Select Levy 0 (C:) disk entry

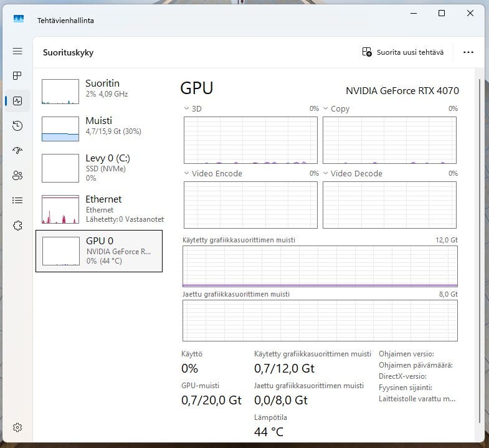coord(98,168)
